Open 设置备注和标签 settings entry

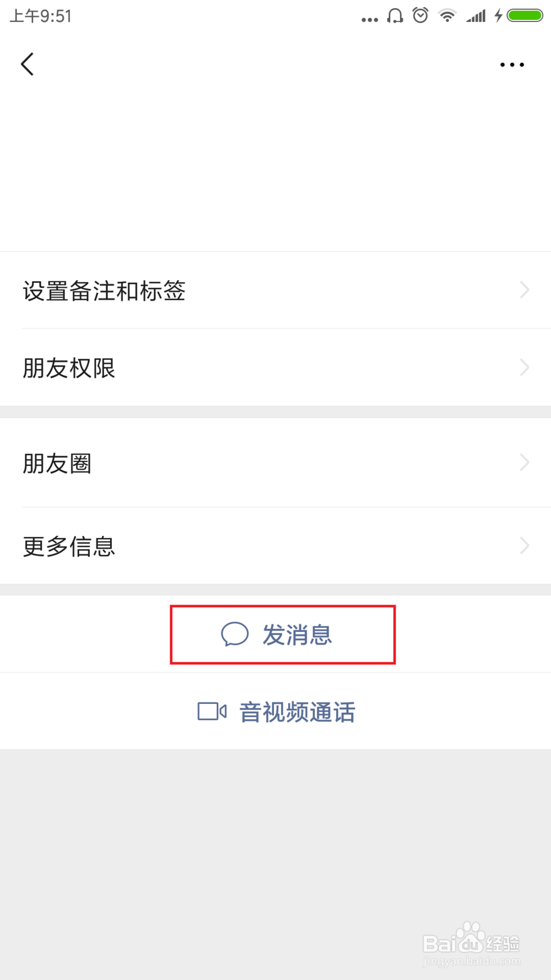104,290
